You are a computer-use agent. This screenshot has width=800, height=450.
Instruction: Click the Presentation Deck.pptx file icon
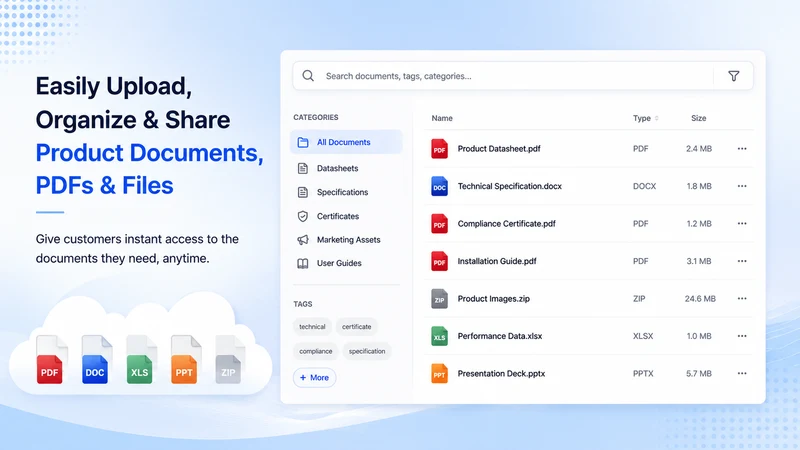(x=439, y=374)
